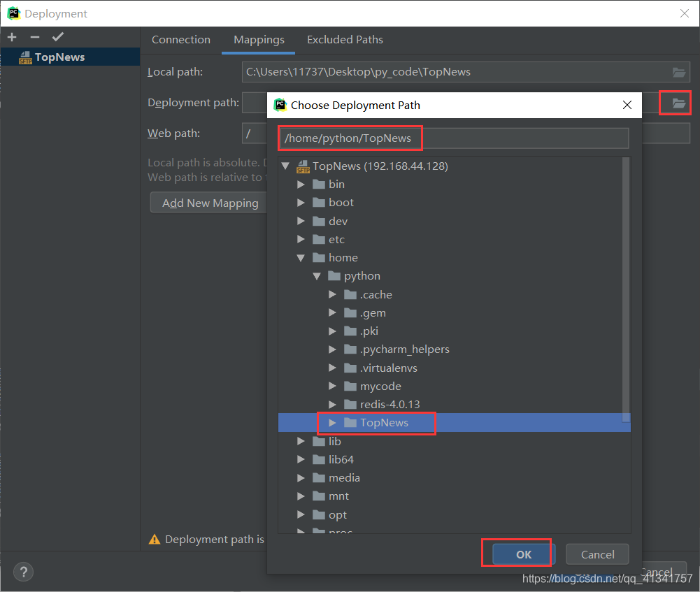The height and width of the screenshot is (592, 700).
Task: Expand the mnt folder arrow
Action: [x=301, y=496]
